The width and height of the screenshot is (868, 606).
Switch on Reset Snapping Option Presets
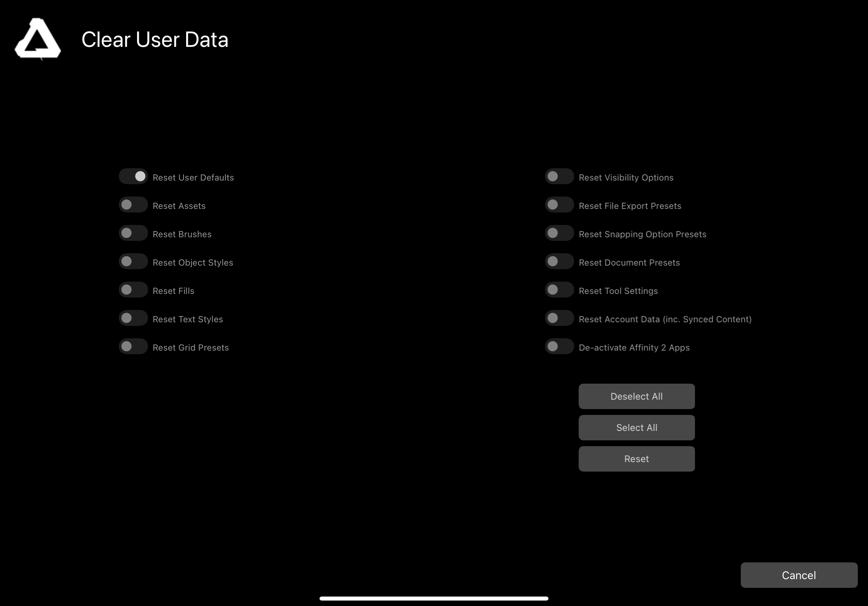(559, 233)
